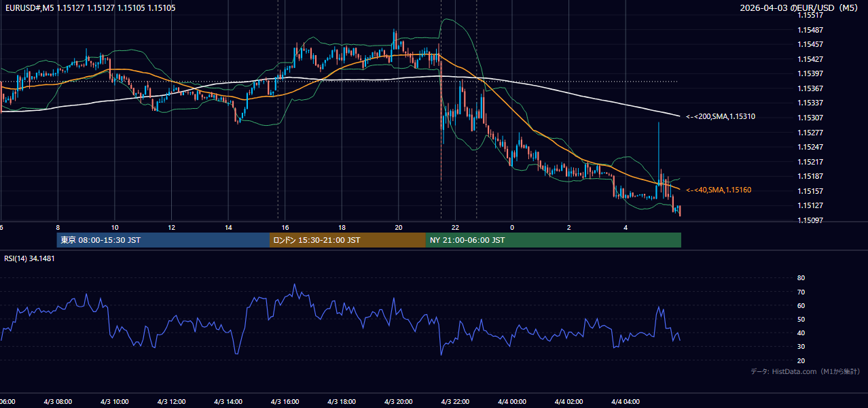
Task: Click price axis value 1.15427
Action: pyautogui.click(x=810, y=59)
